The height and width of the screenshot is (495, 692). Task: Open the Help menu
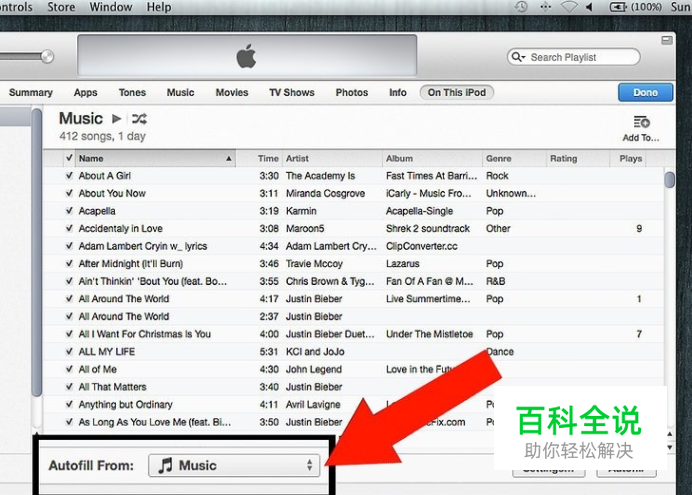pos(159,7)
